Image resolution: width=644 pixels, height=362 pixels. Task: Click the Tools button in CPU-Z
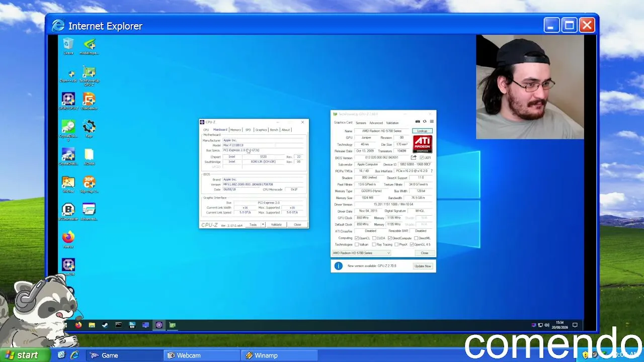[253, 225]
